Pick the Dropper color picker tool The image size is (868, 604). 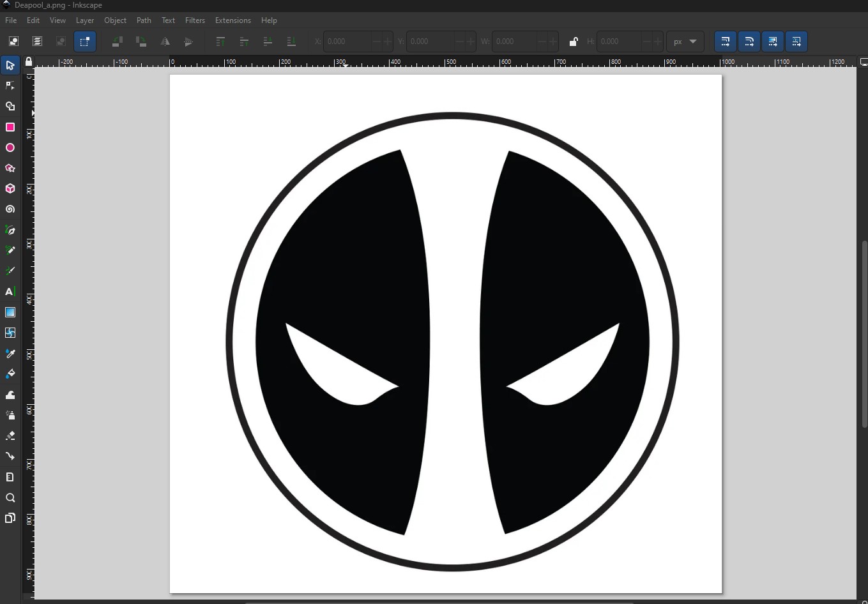[x=10, y=353]
